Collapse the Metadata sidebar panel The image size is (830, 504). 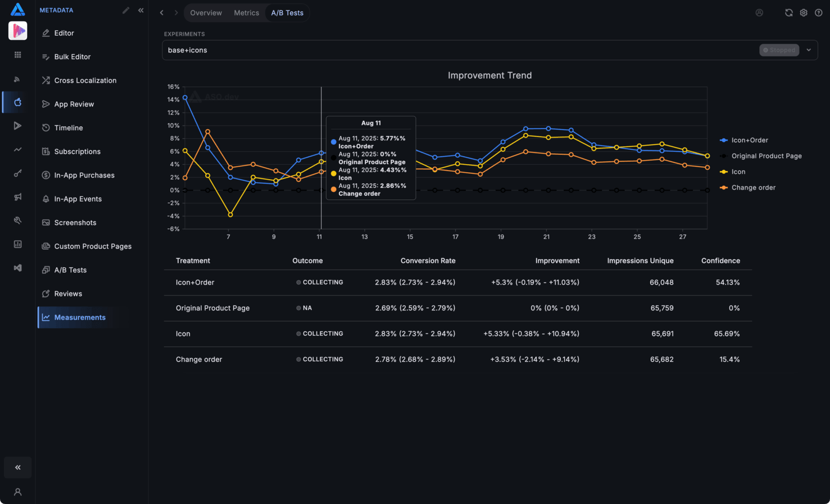click(x=141, y=10)
